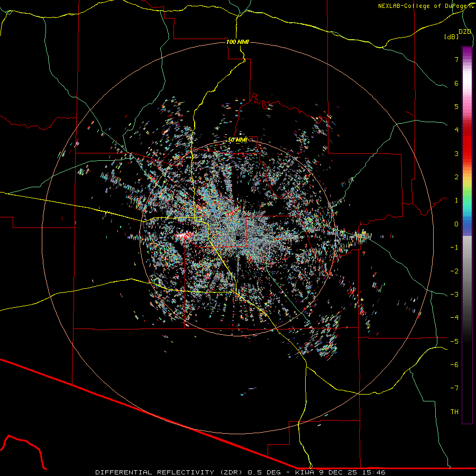Click the dark radar site center
This screenshot has height=476, width=476.
tap(237, 237)
